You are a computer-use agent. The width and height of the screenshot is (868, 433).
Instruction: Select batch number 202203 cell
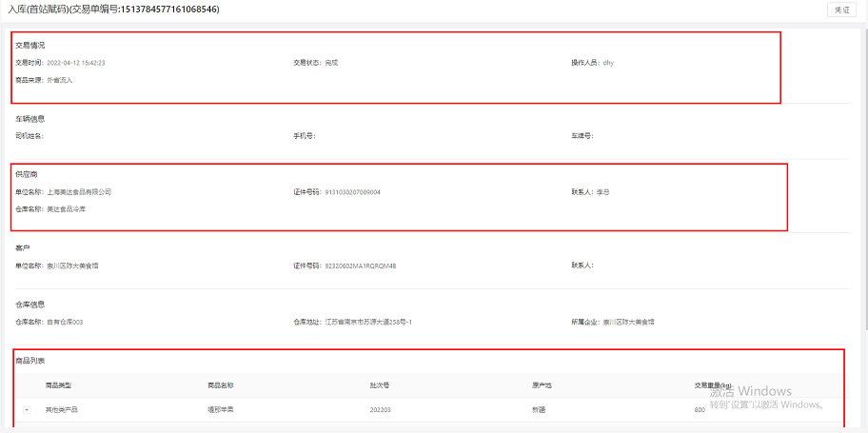point(380,409)
